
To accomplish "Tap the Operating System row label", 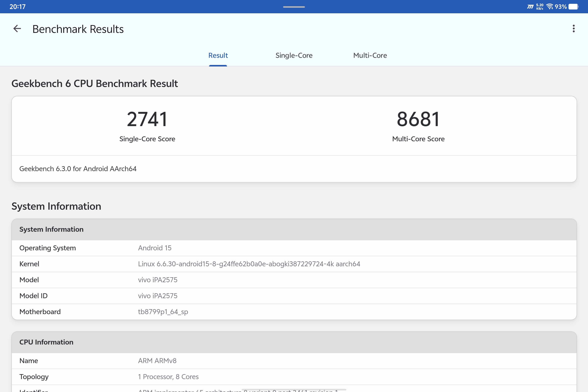I will coord(47,248).
